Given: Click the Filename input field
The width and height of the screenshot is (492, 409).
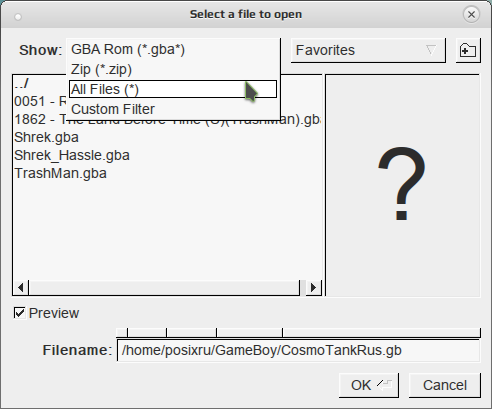Looking at the screenshot, I should click(x=298, y=350).
